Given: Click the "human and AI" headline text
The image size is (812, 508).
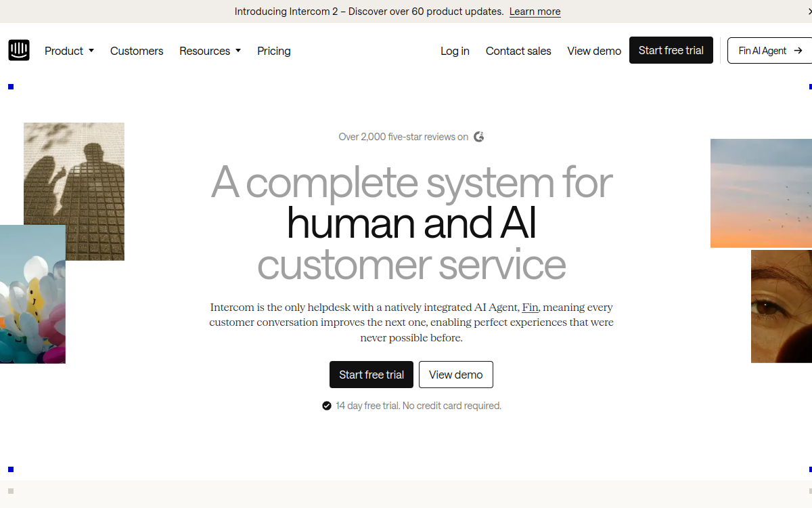Looking at the screenshot, I should [x=411, y=224].
